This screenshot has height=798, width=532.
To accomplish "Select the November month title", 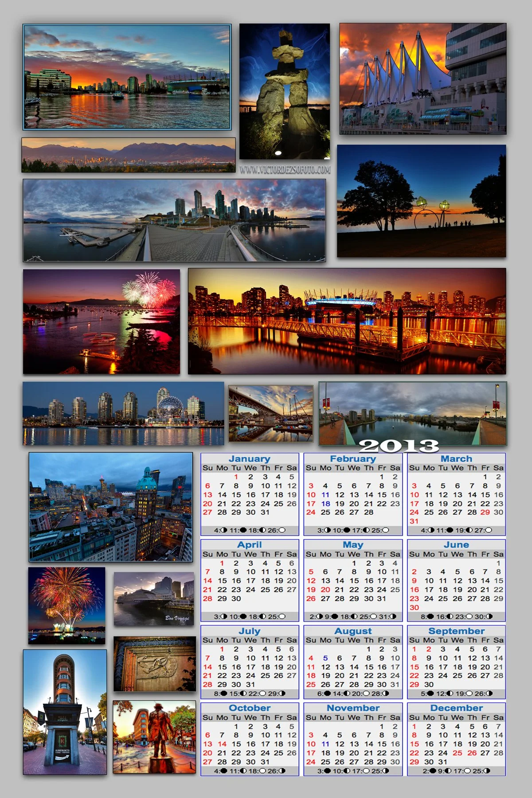I will point(353,708).
